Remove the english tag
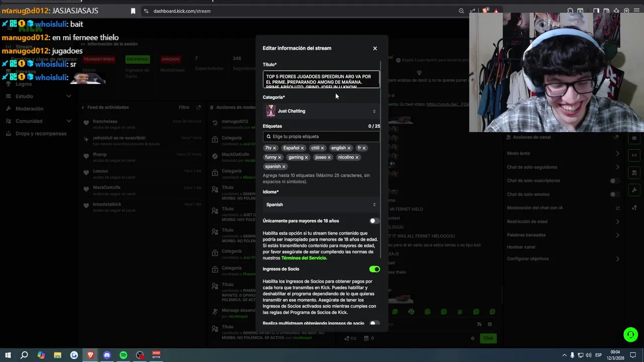 pyautogui.click(x=349, y=148)
